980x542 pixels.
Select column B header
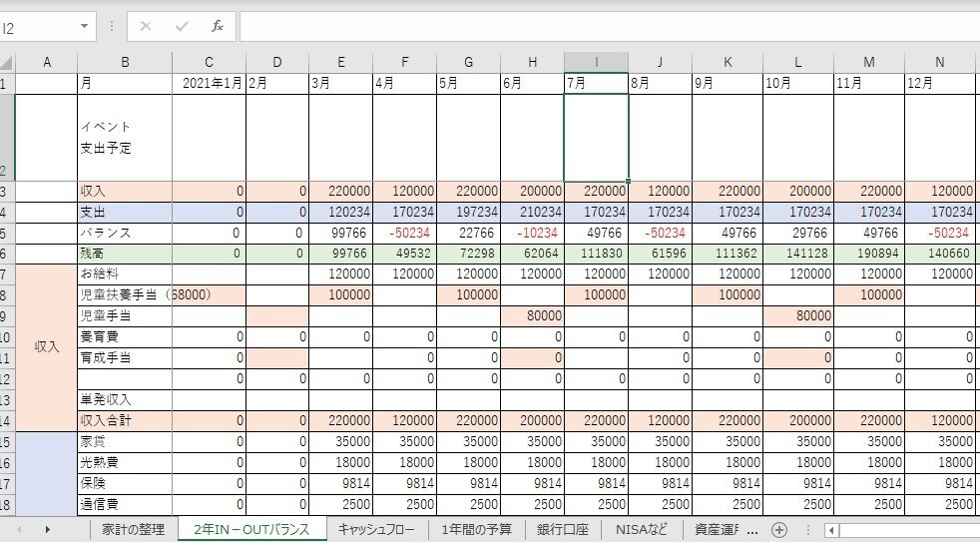point(125,63)
